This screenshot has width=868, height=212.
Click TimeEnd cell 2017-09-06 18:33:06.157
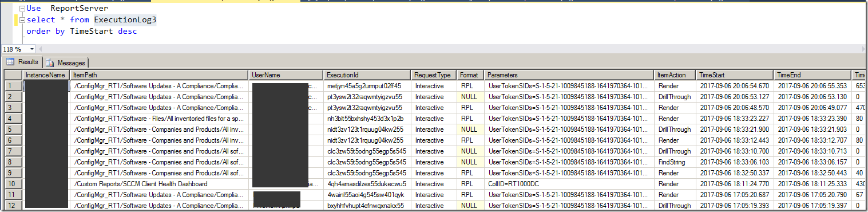pos(813,162)
